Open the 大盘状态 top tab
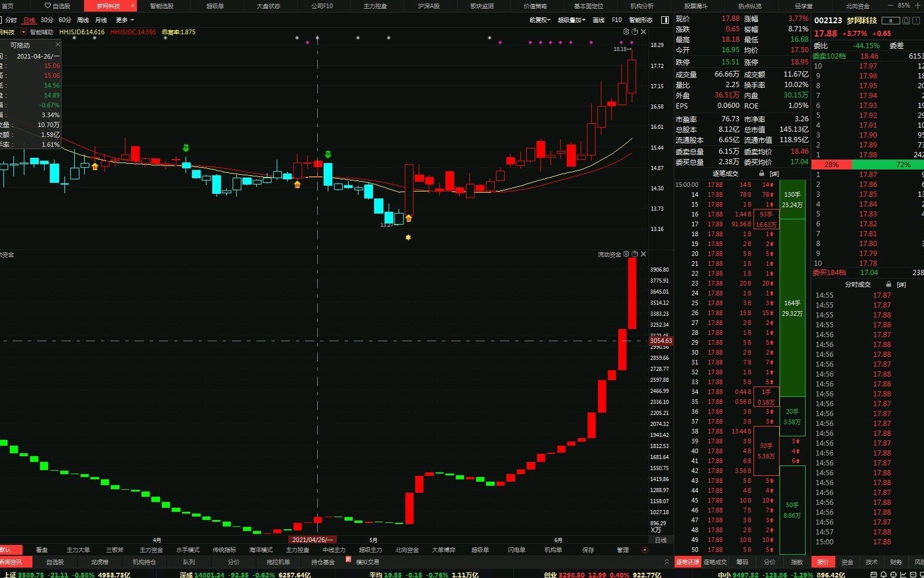This screenshot has height=578, width=924. click(x=269, y=6)
